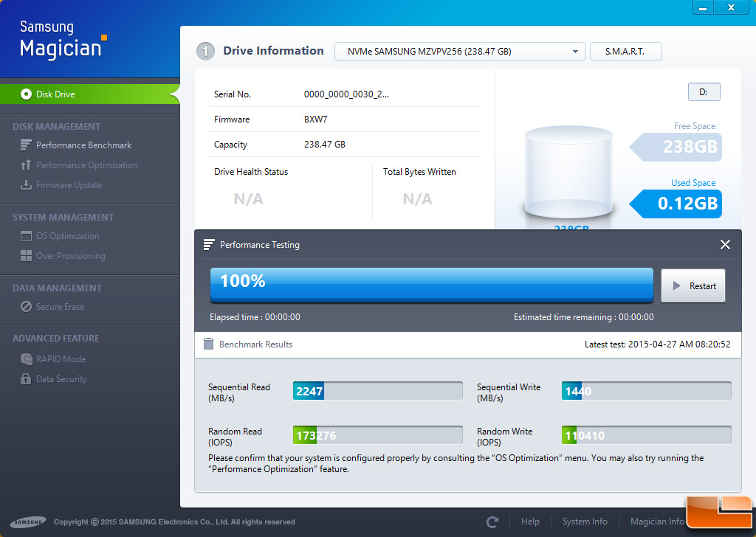
Task: Click the Data Security lock icon
Action: point(26,379)
